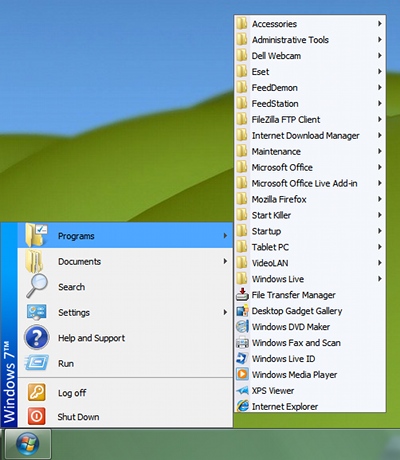Choose the Search label in Start menu
The image size is (400, 460).
71,287
